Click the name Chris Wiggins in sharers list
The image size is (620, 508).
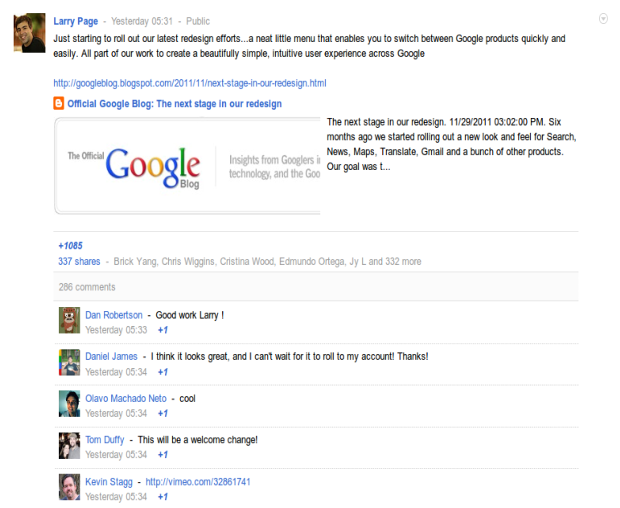[x=188, y=262]
